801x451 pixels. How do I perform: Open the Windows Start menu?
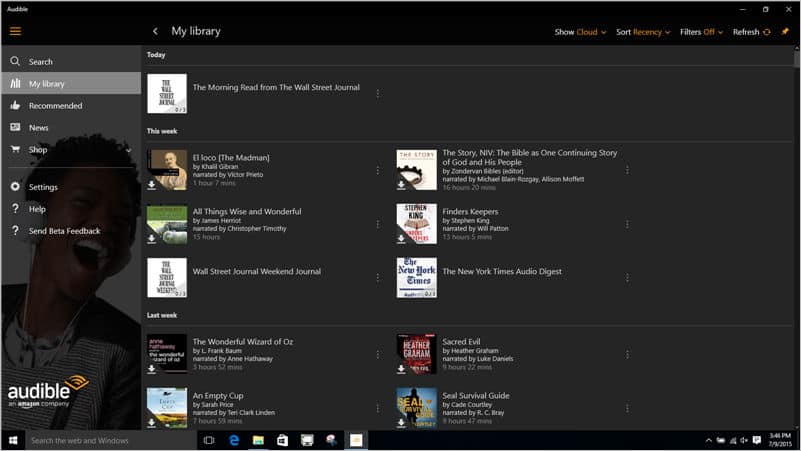point(13,440)
